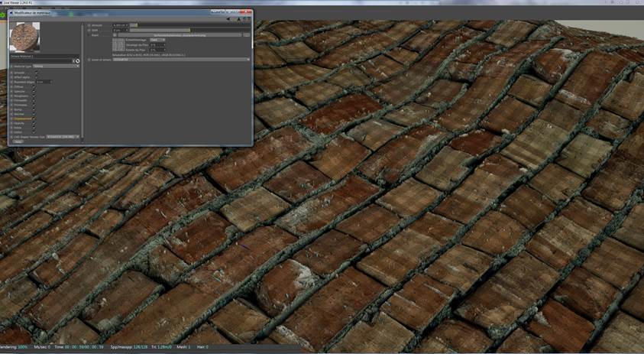Open the Material type dropdown
Image resolution: width=644 pixels, height=354 pixels.
pos(57,67)
